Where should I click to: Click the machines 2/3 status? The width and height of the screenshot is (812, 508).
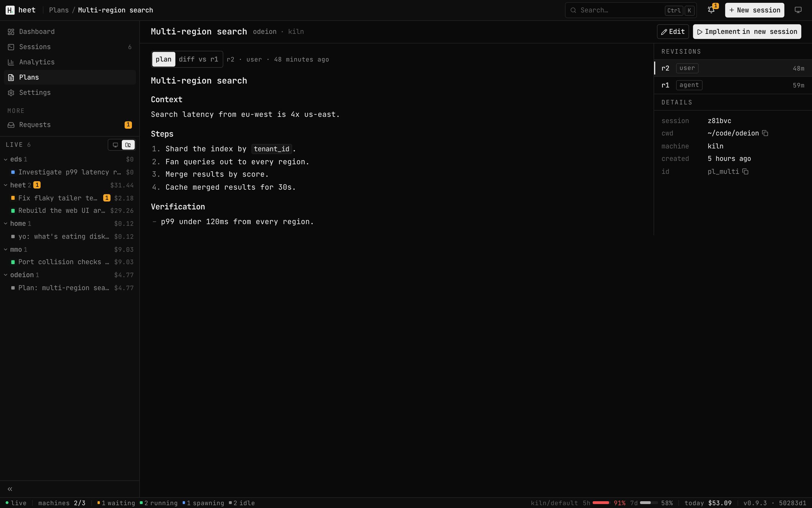click(62, 503)
